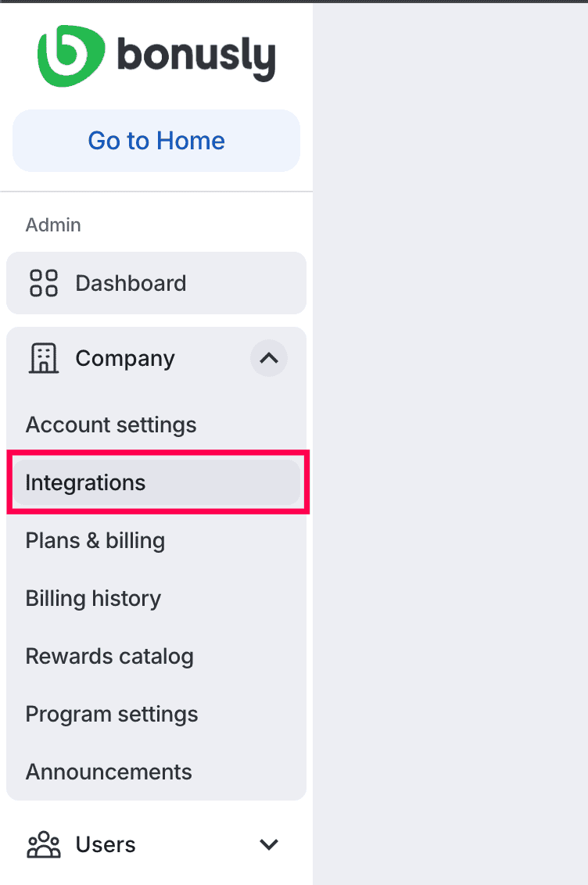Click the Company building icon
This screenshot has width=588, height=885.
tap(44, 358)
